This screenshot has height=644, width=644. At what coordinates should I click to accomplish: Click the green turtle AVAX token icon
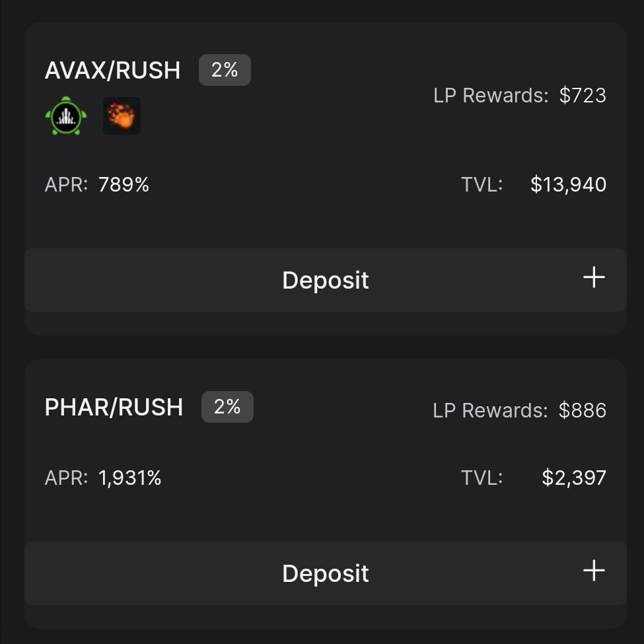[x=66, y=116]
